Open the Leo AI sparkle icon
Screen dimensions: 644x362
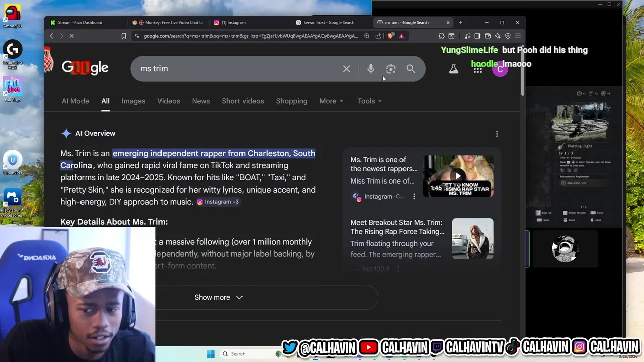498,36
